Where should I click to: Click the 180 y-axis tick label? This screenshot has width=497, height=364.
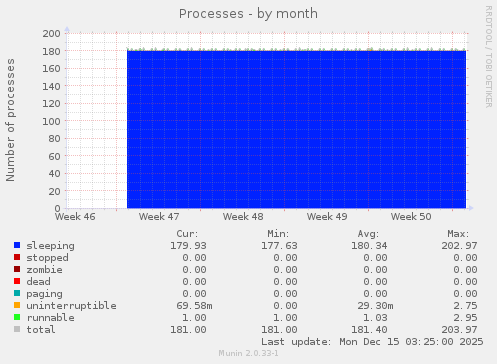[51, 51]
